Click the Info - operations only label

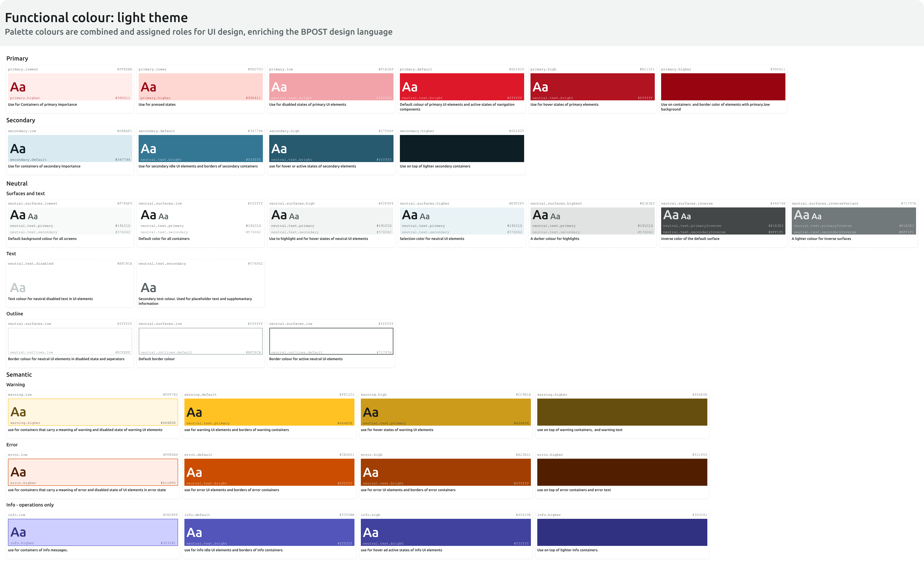(x=30, y=505)
